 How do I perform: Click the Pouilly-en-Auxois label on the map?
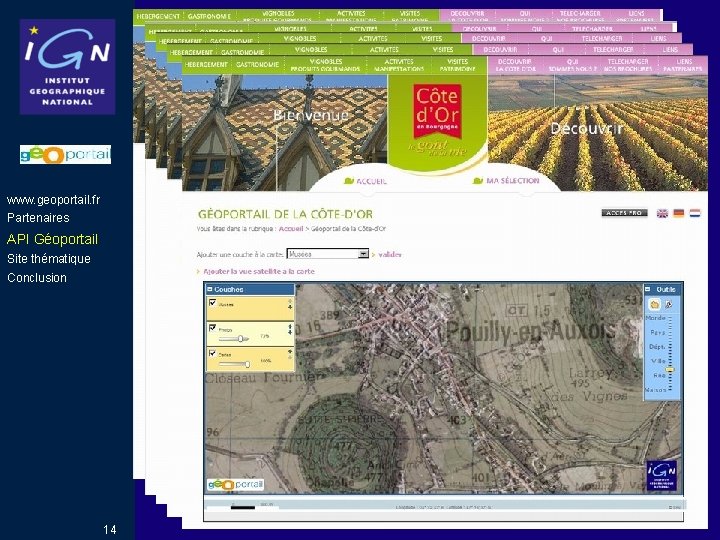tap(530, 331)
